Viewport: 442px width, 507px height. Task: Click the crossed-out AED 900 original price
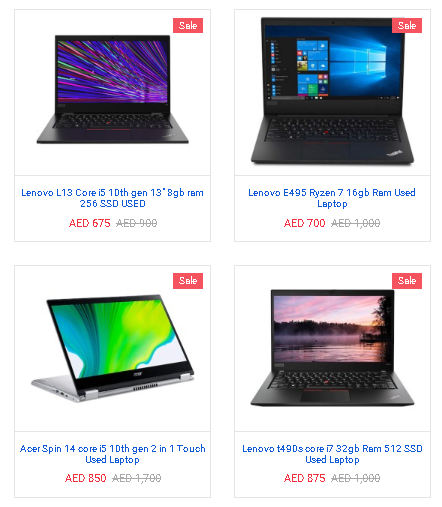pyautogui.click(x=136, y=223)
